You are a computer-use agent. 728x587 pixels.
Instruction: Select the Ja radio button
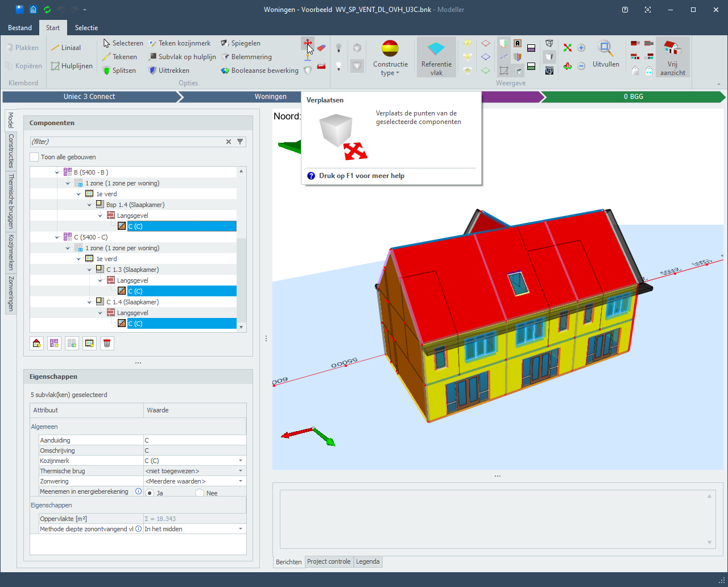pos(150,493)
